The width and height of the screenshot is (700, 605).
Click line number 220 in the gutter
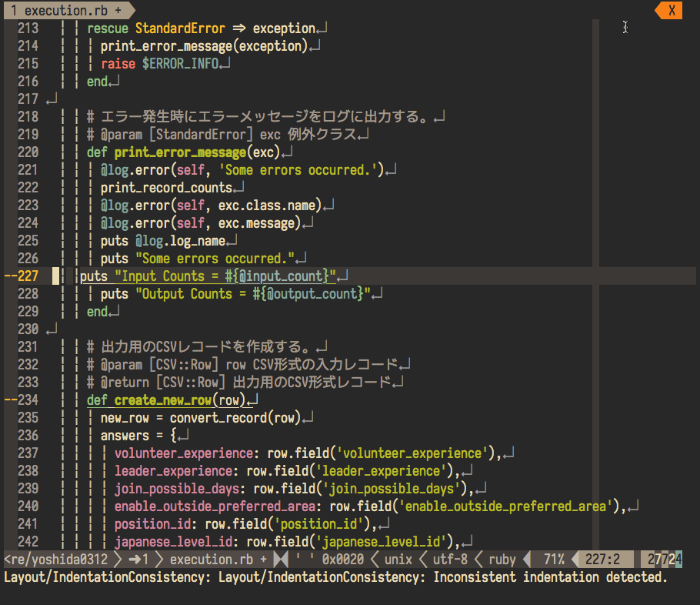(x=28, y=152)
